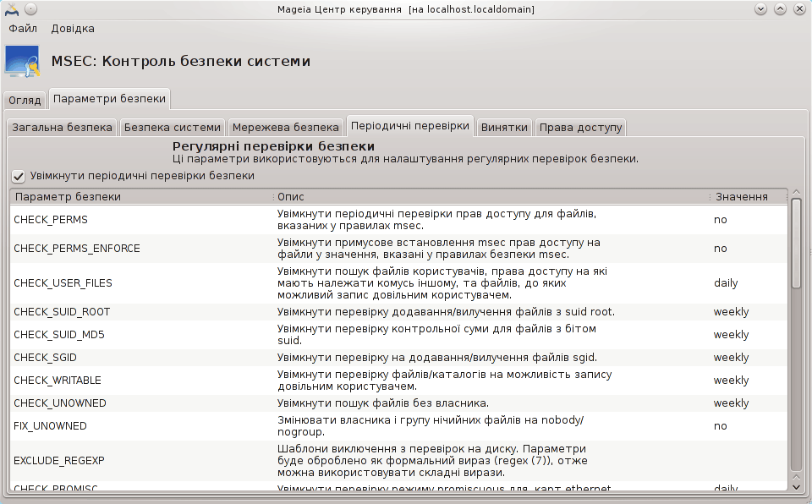The height and width of the screenshot is (504, 812).
Task: Click the MSEC security monitor icon
Action: pyautogui.click(x=22, y=62)
